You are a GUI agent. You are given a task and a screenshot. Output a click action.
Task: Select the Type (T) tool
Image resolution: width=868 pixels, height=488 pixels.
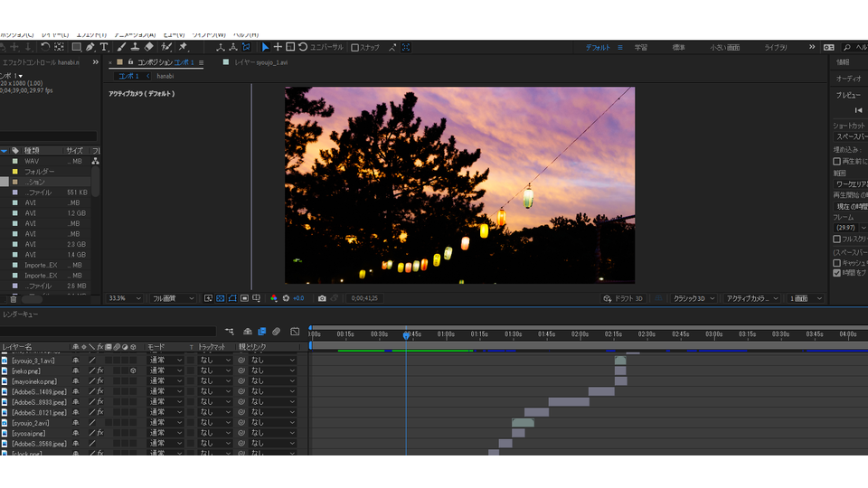[x=104, y=47]
